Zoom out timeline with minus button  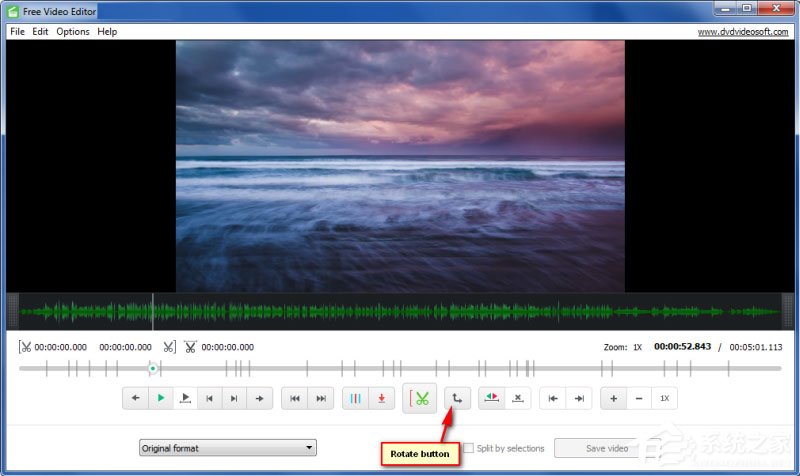pyautogui.click(x=639, y=398)
